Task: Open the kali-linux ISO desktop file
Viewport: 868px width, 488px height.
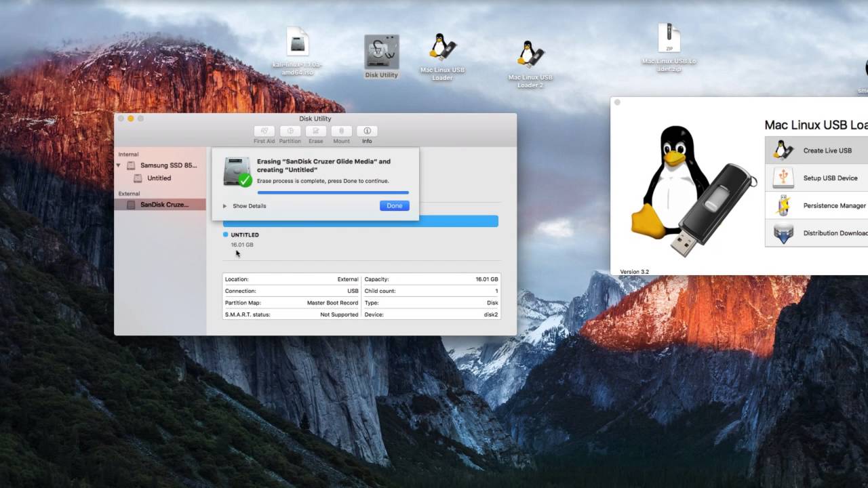Action: 297,51
